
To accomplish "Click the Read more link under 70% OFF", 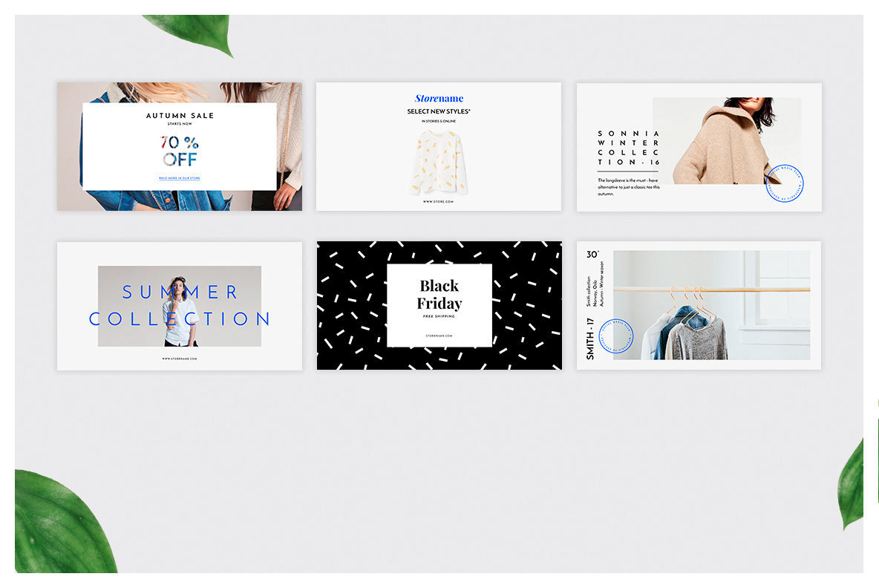I will point(180,178).
